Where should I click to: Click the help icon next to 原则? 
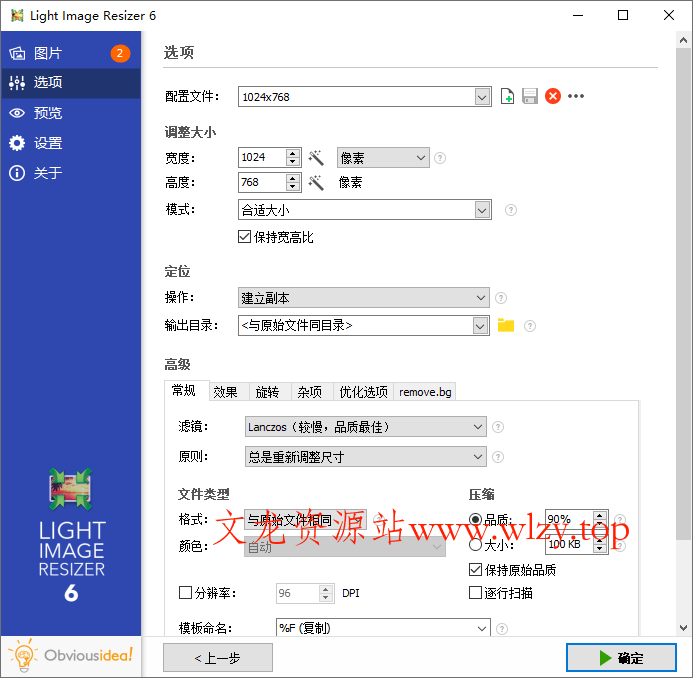pyautogui.click(x=498, y=457)
